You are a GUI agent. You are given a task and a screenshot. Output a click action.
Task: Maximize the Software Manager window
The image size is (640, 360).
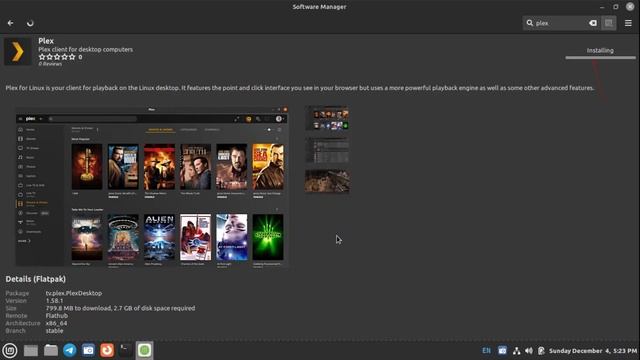(x=616, y=7)
